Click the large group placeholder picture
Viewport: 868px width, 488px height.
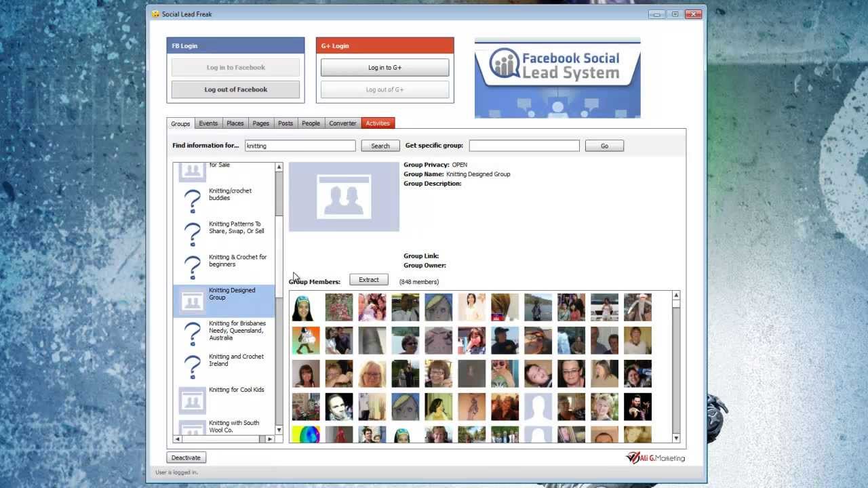coord(344,197)
